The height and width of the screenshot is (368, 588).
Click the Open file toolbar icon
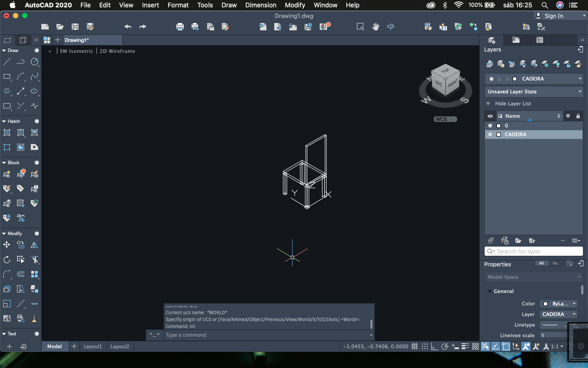click(x=60, y=27)
